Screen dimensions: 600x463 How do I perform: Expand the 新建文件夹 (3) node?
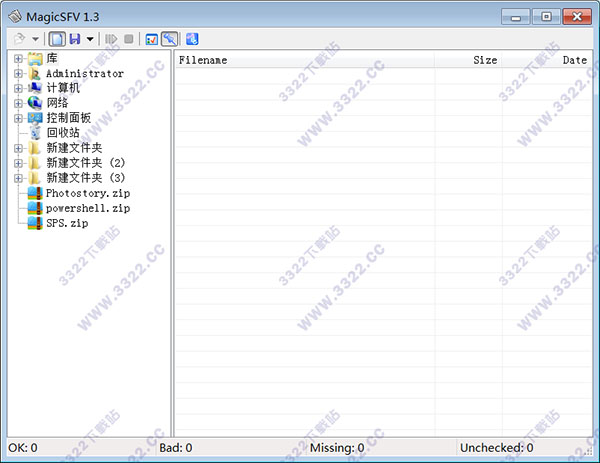click(x=18, y=178)
